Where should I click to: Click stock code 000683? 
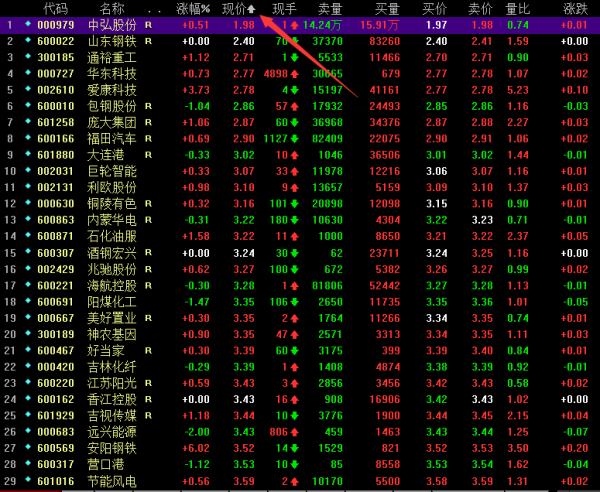[x=55, y=432]
